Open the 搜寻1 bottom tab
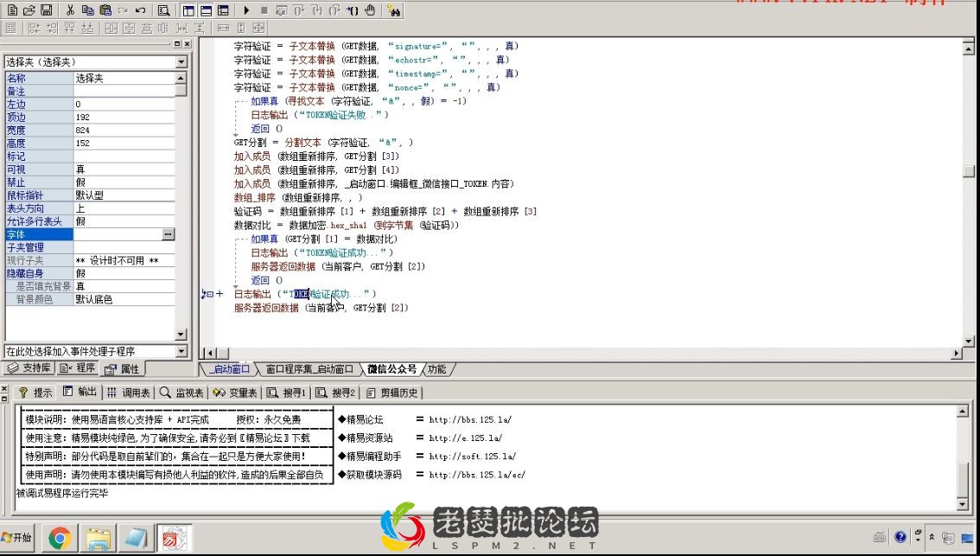 286,393
